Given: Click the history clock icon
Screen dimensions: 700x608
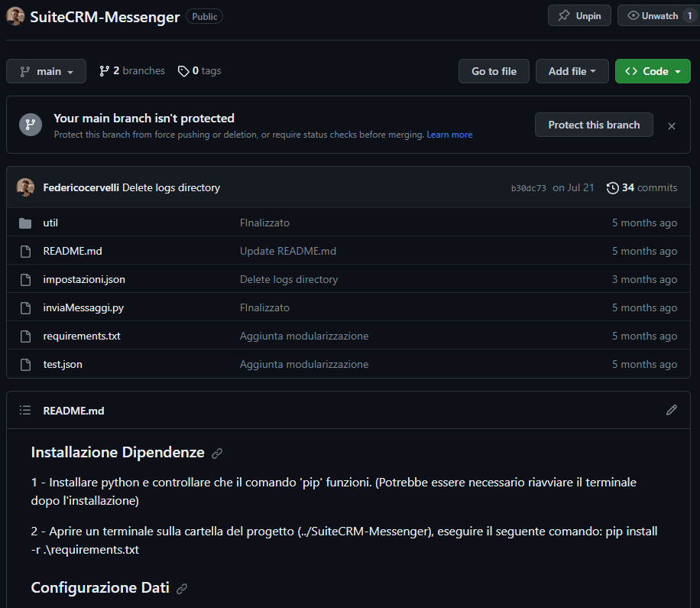Looking at the screenshot, I should click(x=612, y=188).
